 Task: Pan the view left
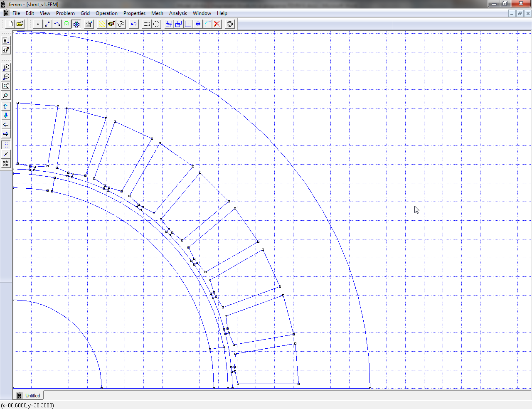pyautogui.click(x=6, y=125)
